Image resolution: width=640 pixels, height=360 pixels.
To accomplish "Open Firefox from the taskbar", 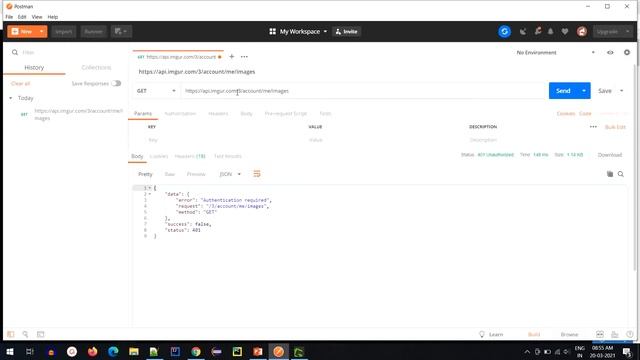I will tap(93, 351).
